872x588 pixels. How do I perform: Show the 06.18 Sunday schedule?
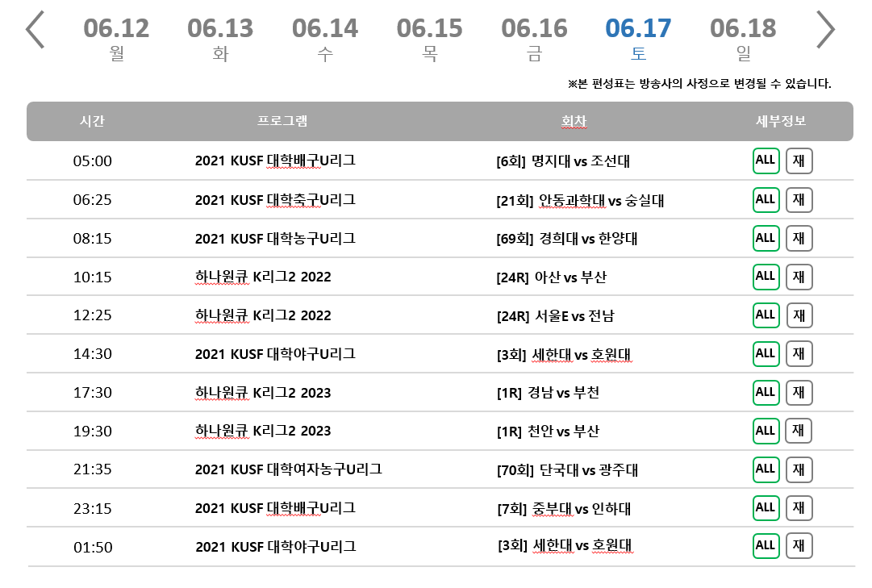tap(743, 38)
